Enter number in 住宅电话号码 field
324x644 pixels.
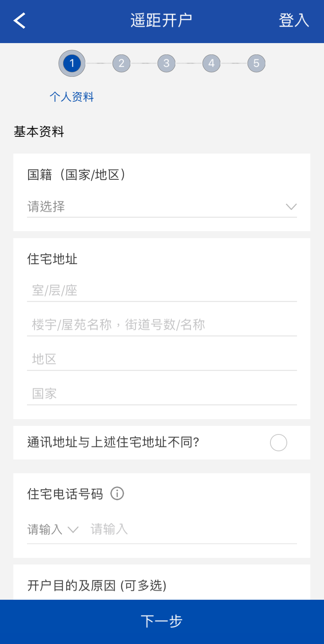(192, 530)
